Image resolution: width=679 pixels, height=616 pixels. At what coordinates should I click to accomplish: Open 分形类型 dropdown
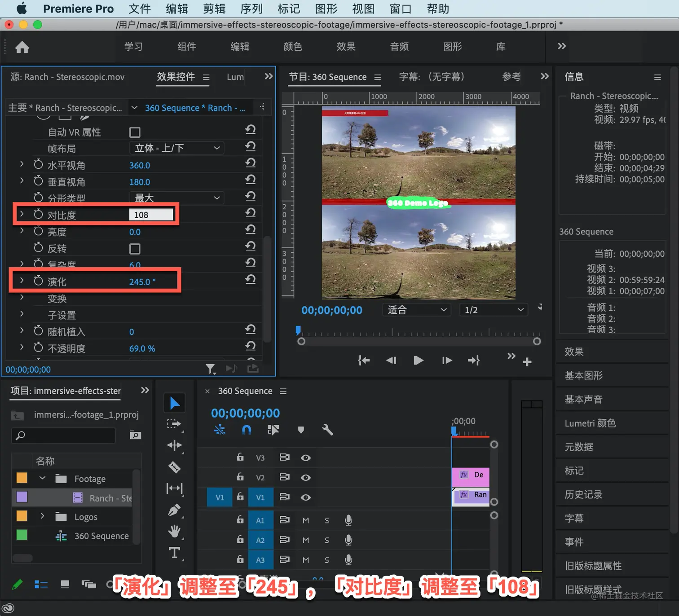(177, 198)
